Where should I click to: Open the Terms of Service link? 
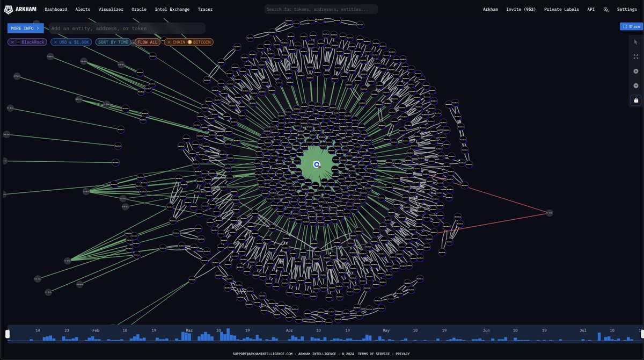coord(375,354)
